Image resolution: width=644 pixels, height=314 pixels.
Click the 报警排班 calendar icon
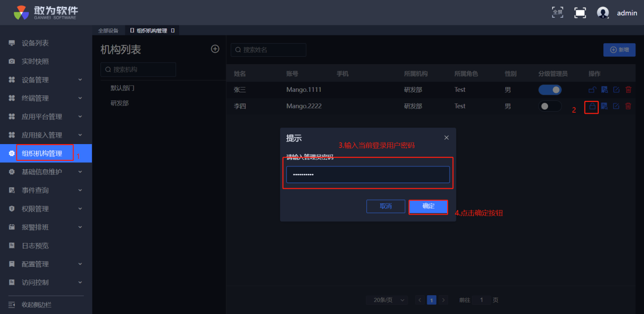pyautogui.click(x=12, y=227)
